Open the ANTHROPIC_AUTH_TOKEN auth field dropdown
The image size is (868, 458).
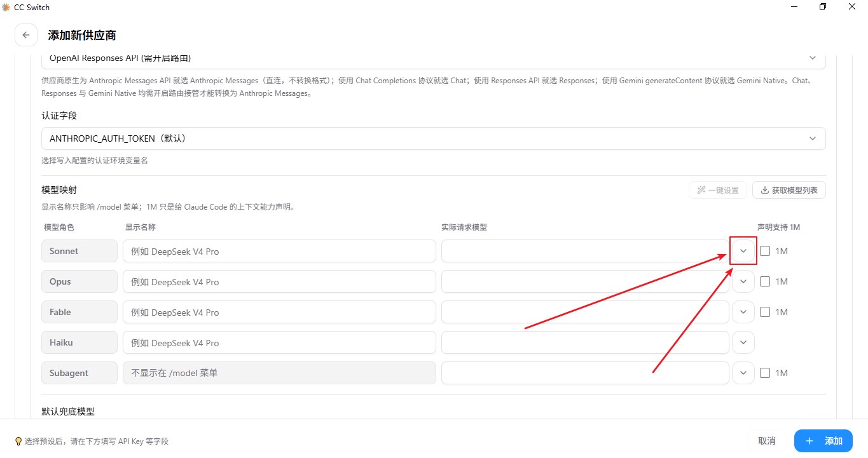click(x=434, y=138)
